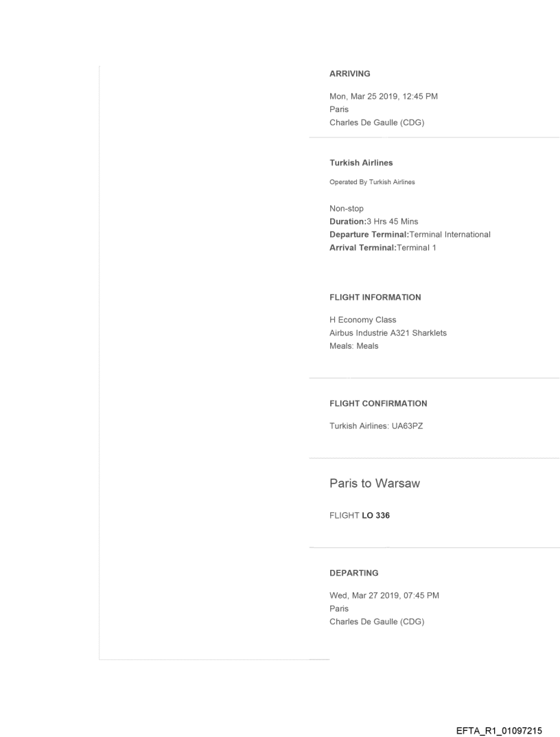Click the FLIGHT CONFIRMATION heading
Screen dimensions: 560x737
378,403
